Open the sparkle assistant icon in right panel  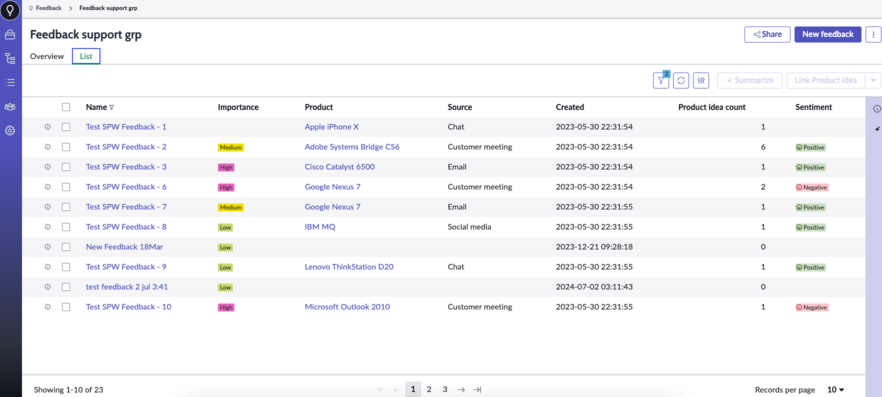(876, 129)
